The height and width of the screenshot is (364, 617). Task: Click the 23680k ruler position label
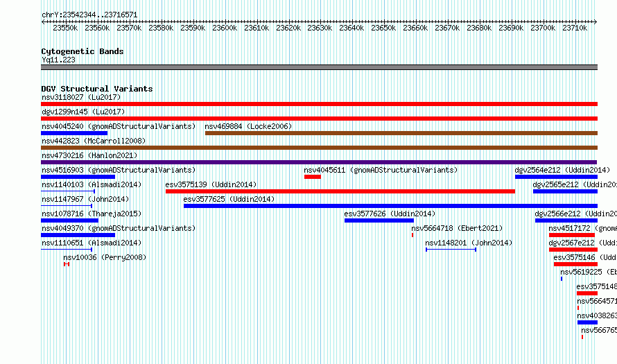(x=479, y=28)
